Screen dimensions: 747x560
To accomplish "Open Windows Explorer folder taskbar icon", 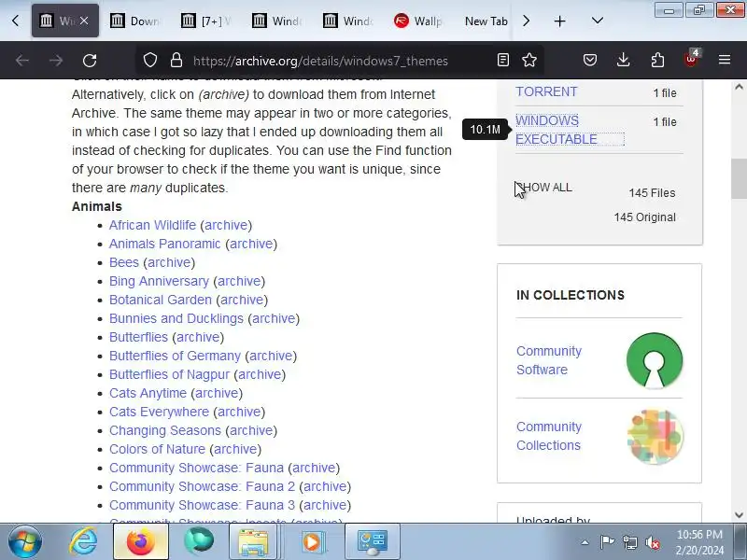I will tap(253, 542).
